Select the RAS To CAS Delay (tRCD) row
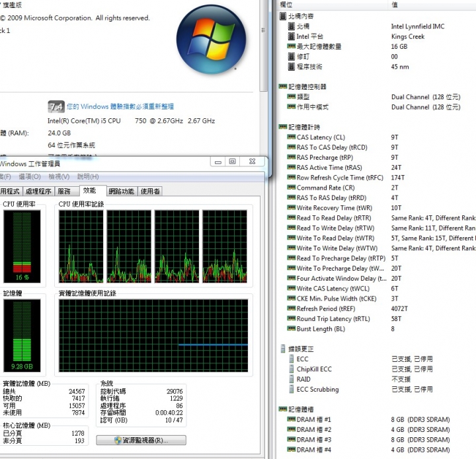The height and width of the screenshot is (459, 476). [x=376, y=147]
